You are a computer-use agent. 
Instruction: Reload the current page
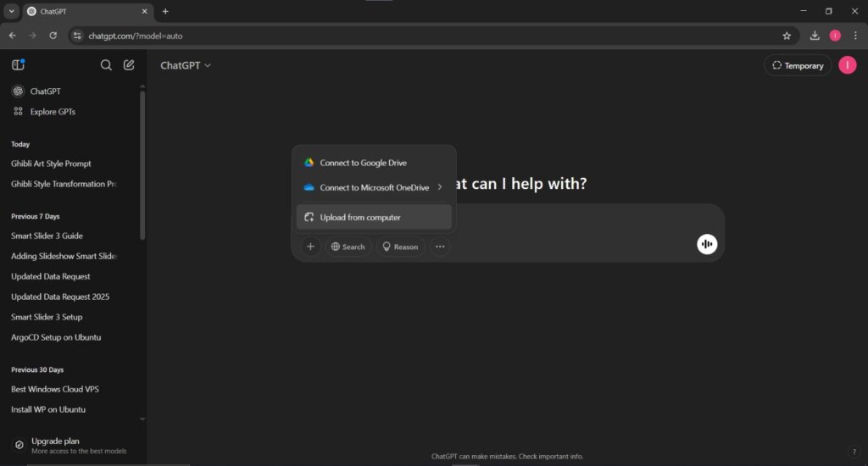tap(53, 36)
